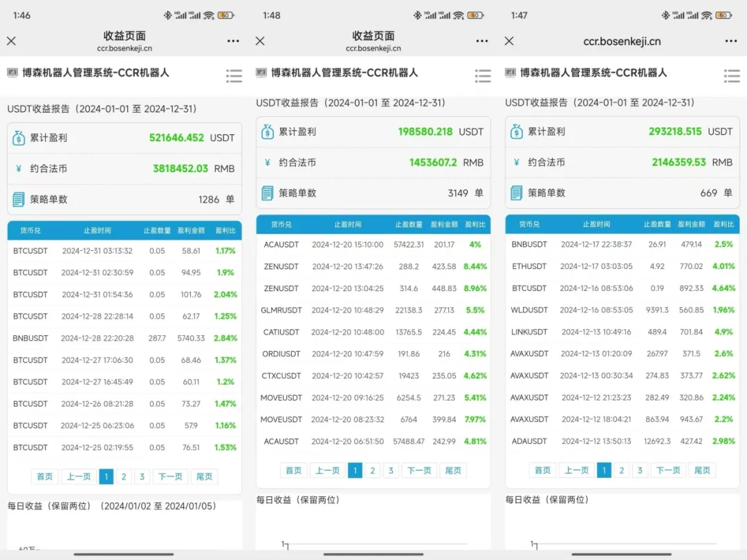Select WLDUSDT row in right panel
Screen dimensions: 747x560
622,310
